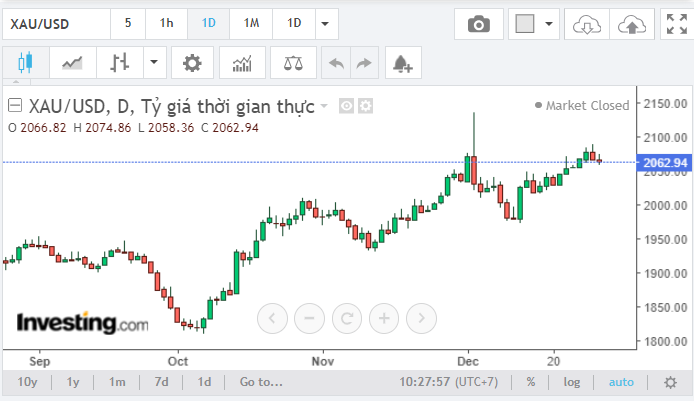Screen dimensions: 694x403
Task: Shift chart left with arrow button
Action: pos(272,318)
